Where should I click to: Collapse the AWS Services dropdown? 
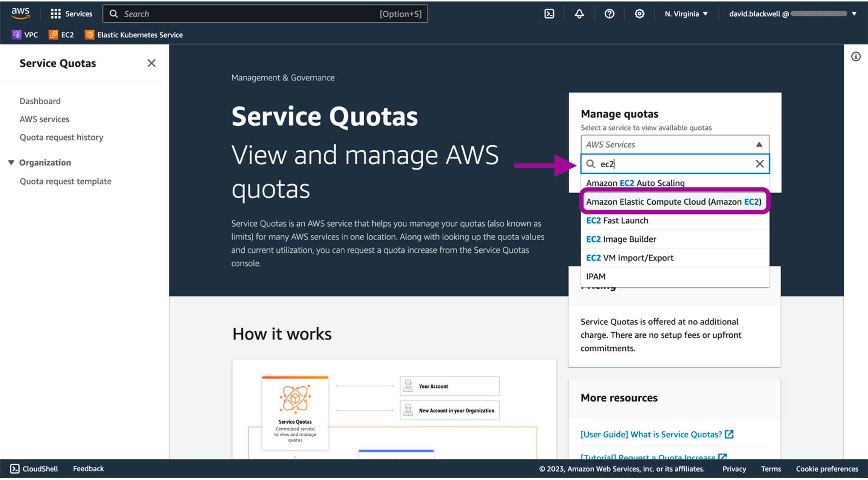point(759,145)
